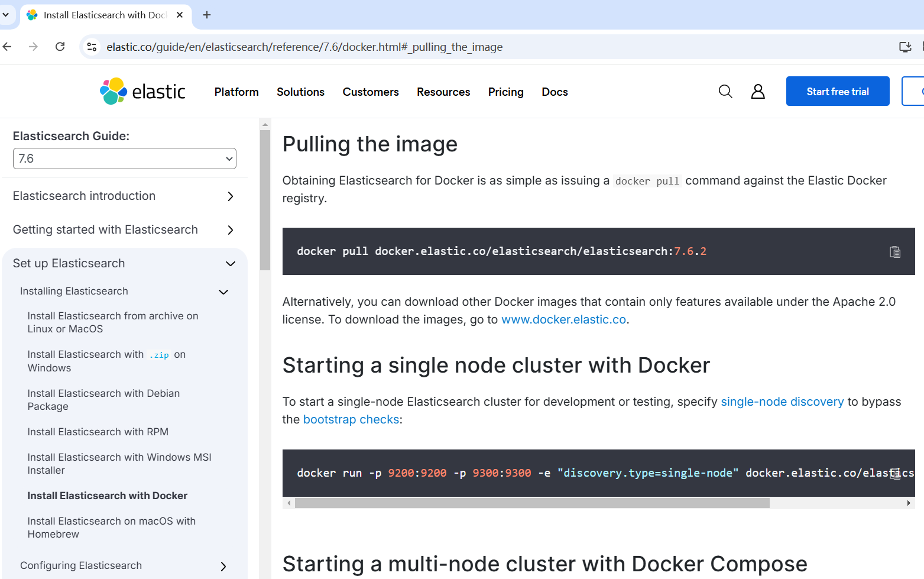Expand Elasticsearch introduction section
Viewport: 924px width, 579px height.
(x=231, y=196)
